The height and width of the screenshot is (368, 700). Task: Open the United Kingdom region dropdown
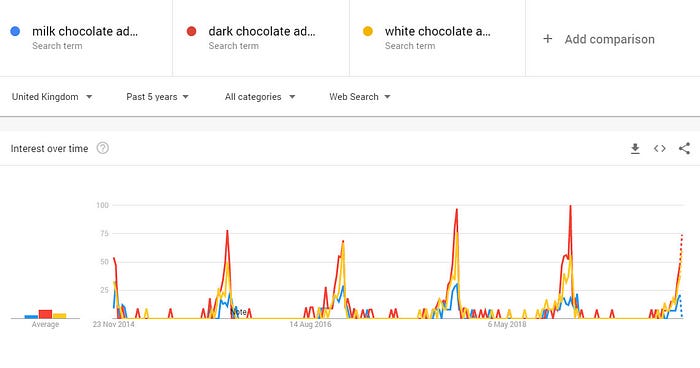pyautogui.click(x=52, y=97)
